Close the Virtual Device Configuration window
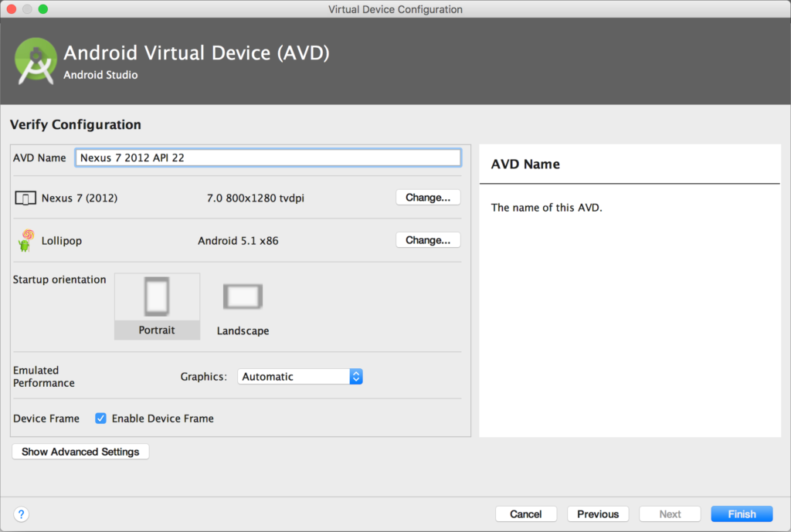Viewport: 791px width, 532px height. 11,9
